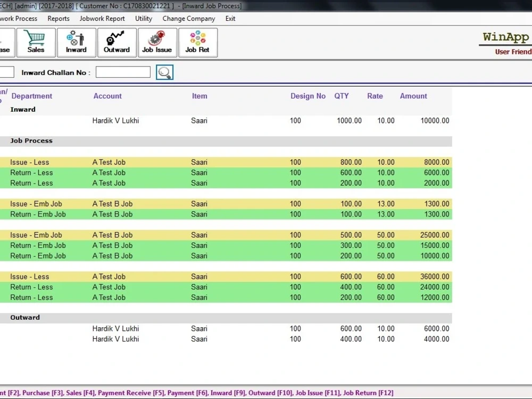This screenshot has width=532, height=399.
Task: Click the Job Issue gears icon
Action: (157, 42)
